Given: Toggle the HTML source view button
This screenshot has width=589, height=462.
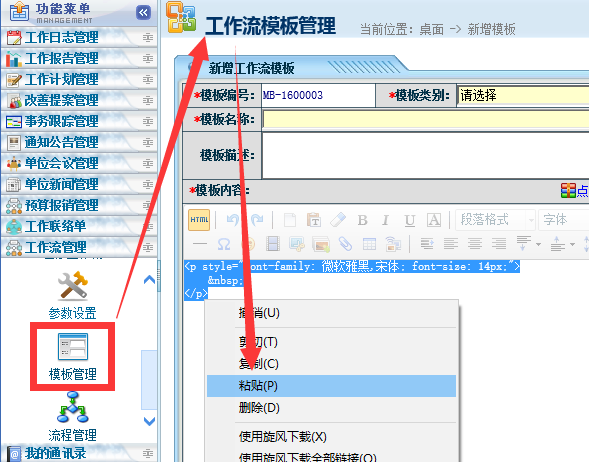Looking at the screenshot, I should [199, 220].
